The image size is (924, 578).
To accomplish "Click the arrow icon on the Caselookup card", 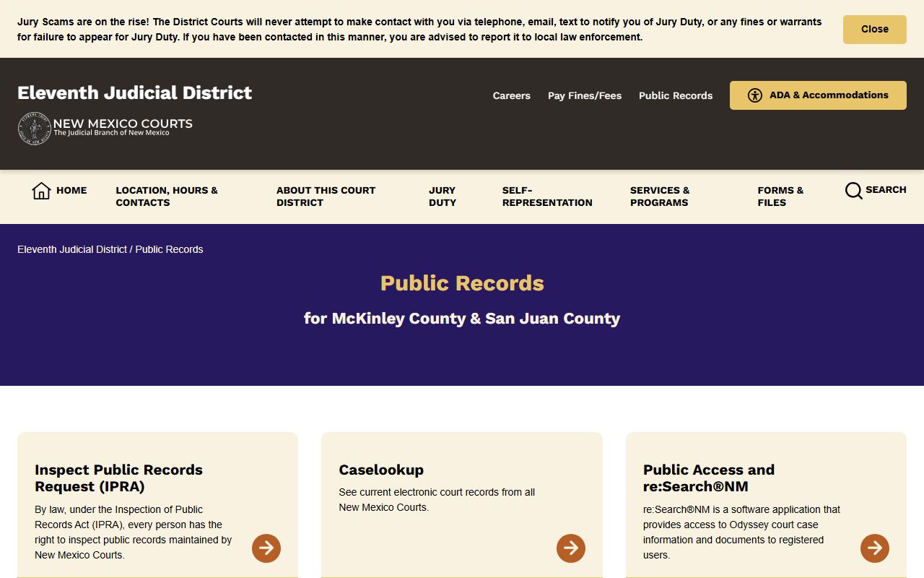I will pyautogui.click(x=571, y=548).
